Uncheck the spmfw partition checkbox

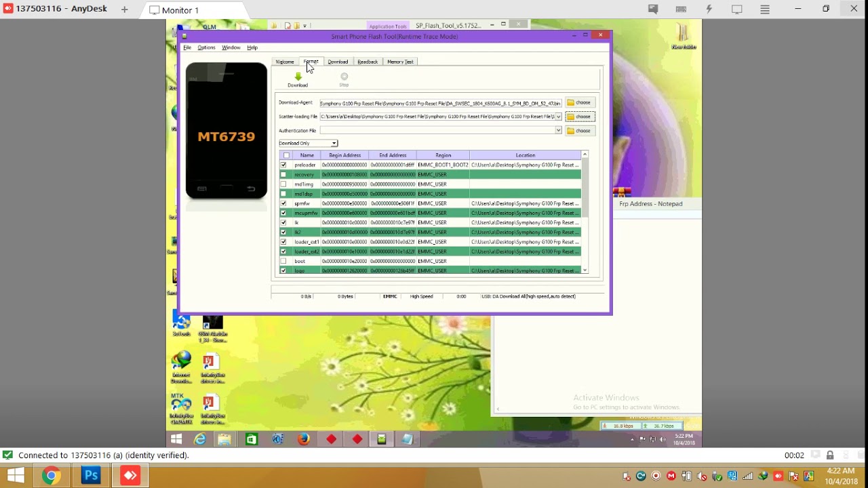[283, 203]
